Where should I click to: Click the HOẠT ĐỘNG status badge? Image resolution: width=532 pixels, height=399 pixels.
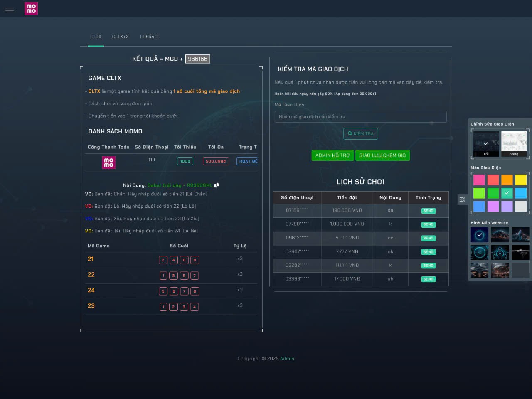pyautogui.click(x=247, y=161)
